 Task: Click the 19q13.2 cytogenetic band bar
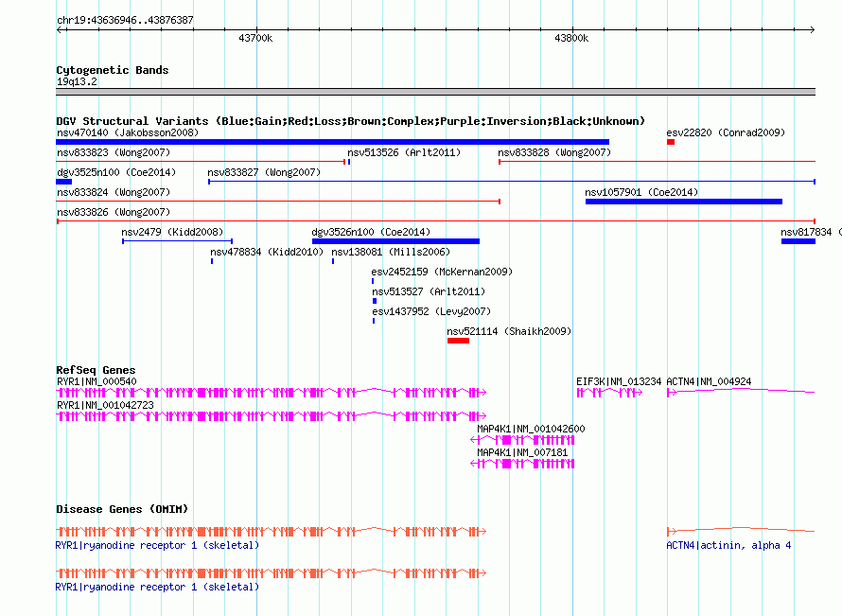[435, 93]
